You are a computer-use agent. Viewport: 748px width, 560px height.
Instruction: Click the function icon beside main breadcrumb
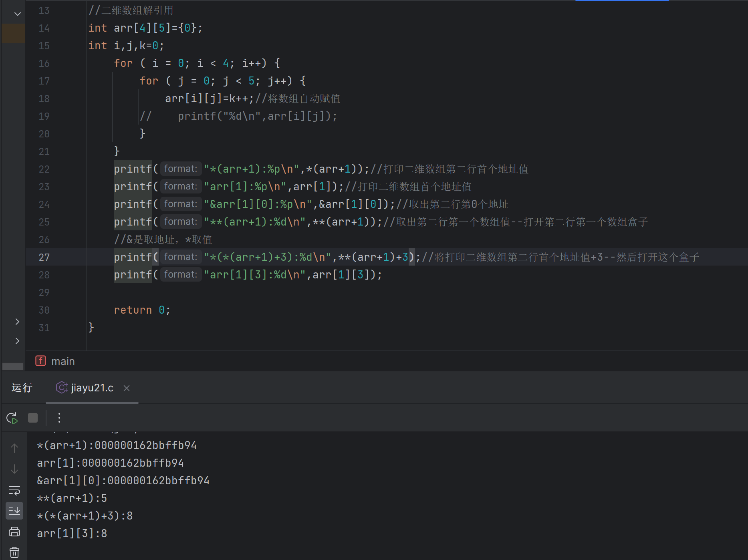[x=40, y=361]
